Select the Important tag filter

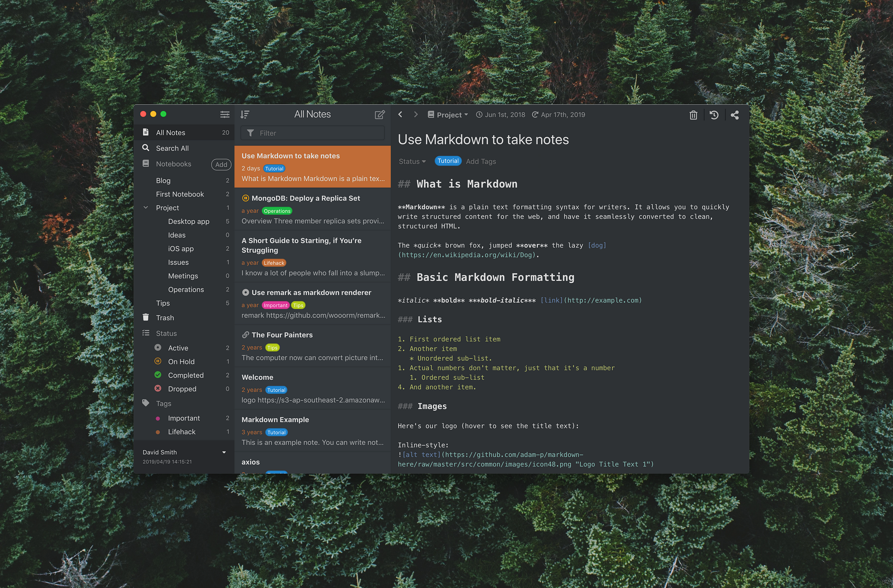pos(183,417)
